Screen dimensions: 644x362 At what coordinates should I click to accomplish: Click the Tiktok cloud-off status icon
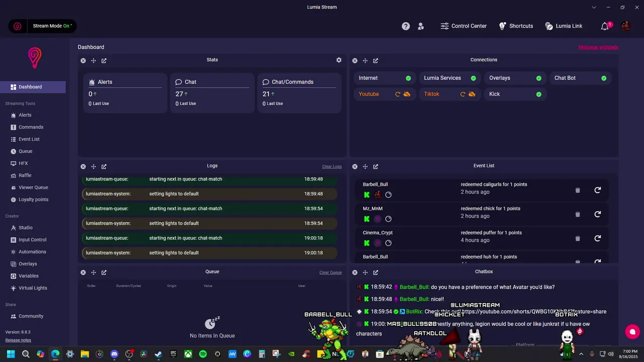(x=472, y=94)
